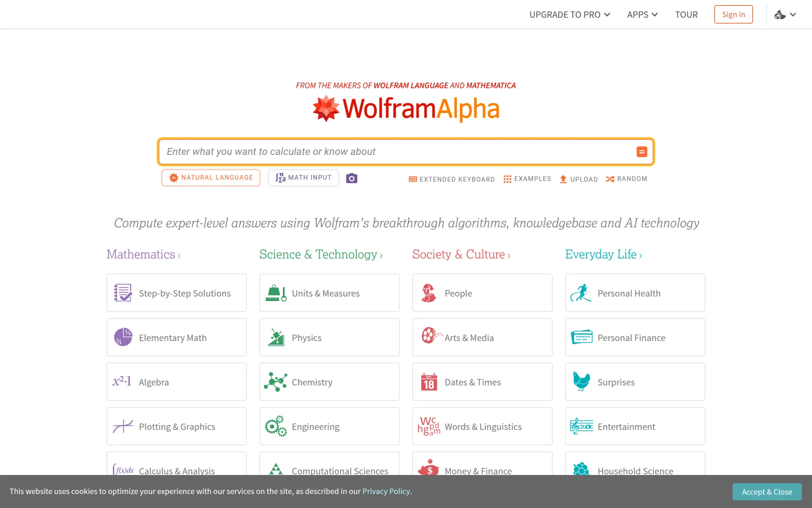
Task: Switch to Math Input mode
Action: (303, 178)
